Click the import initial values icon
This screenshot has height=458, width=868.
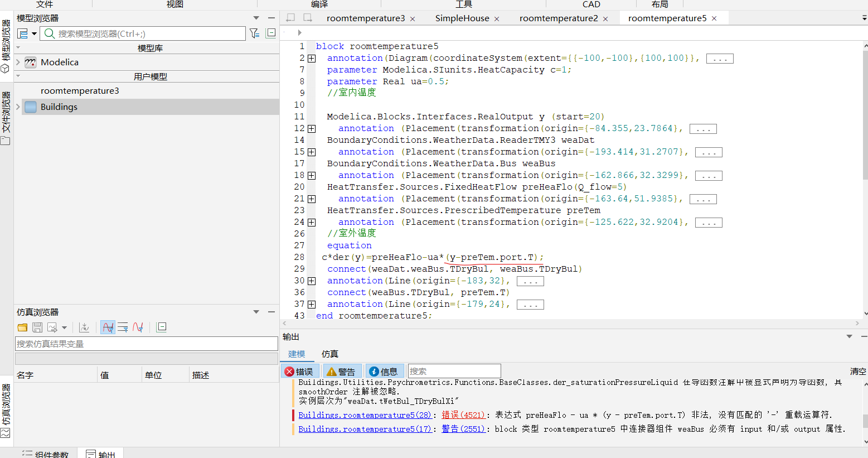pyautogui.click(x=84, y=327)
